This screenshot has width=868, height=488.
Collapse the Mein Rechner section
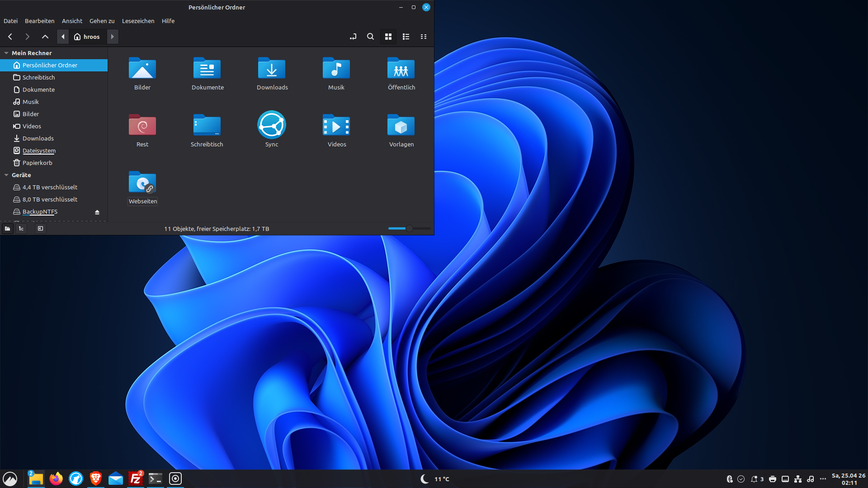pyautogui.click(x=6, y=53)
